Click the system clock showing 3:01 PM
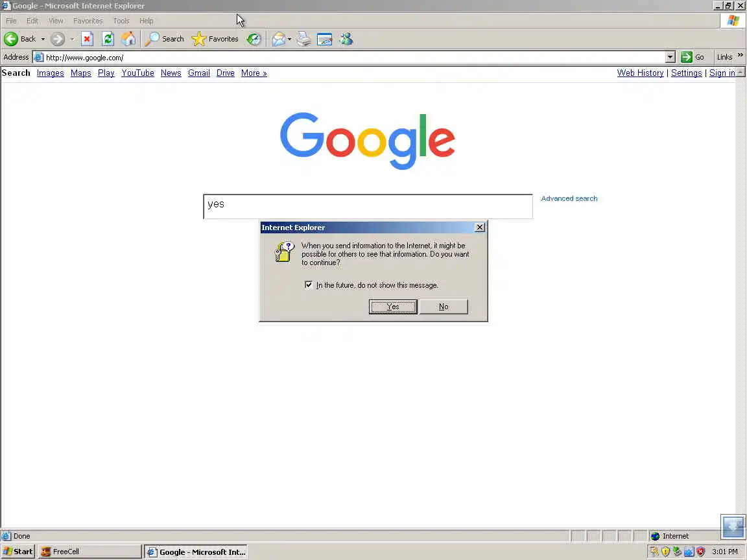 [x=724, y=552]
